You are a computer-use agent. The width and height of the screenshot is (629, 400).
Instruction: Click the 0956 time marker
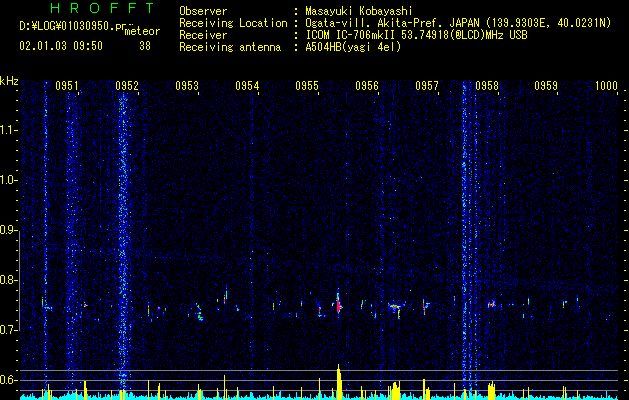click(x=367, y=86)
